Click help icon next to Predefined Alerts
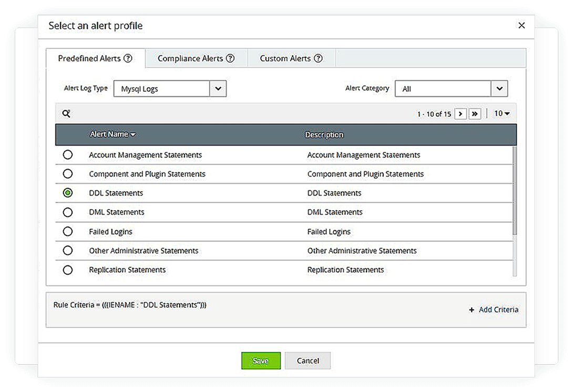 pyautogui.click(x=128, y=58)
